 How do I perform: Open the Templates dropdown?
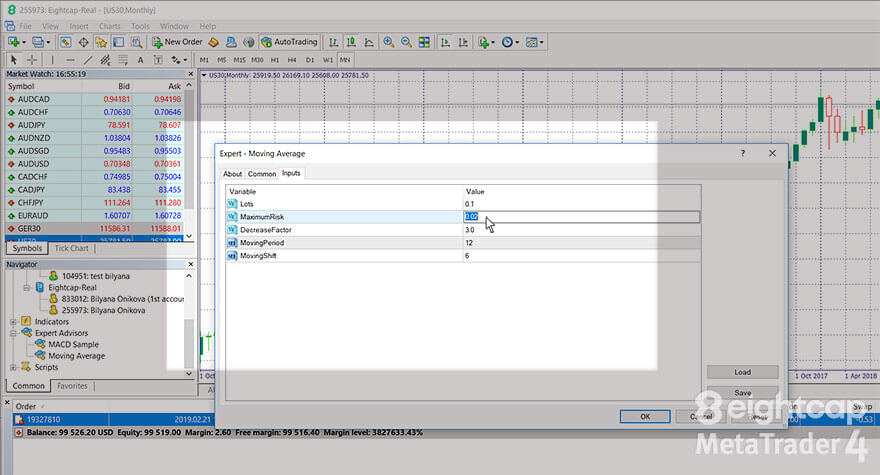(542, 43)
